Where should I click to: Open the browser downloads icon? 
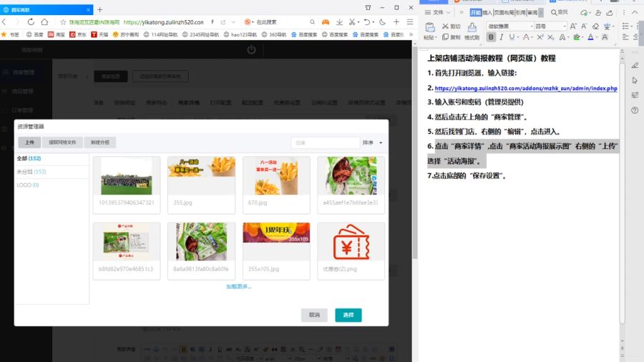(339, 21)
